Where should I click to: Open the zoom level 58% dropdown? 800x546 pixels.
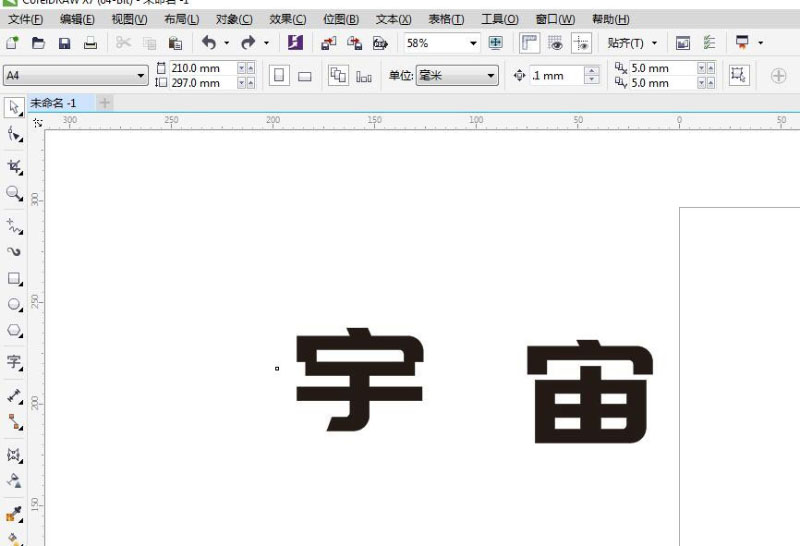(473, 44)
